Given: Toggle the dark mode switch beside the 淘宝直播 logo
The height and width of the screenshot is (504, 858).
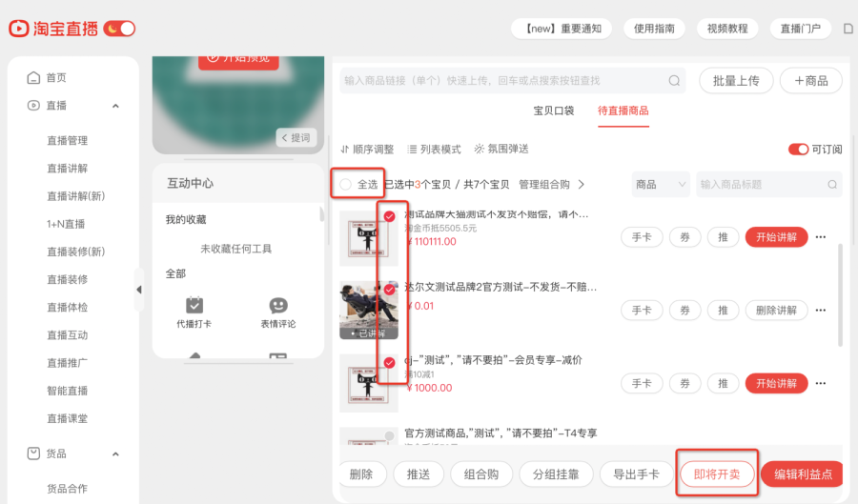Looking at the screenshot, I should pos(119,29).
